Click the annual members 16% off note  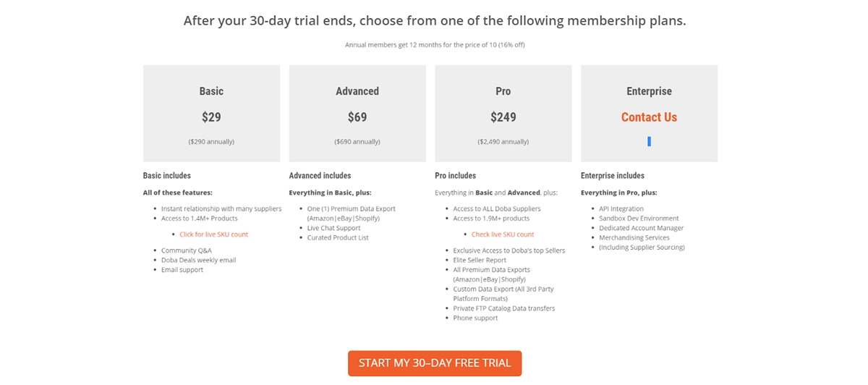click(435, 45)
